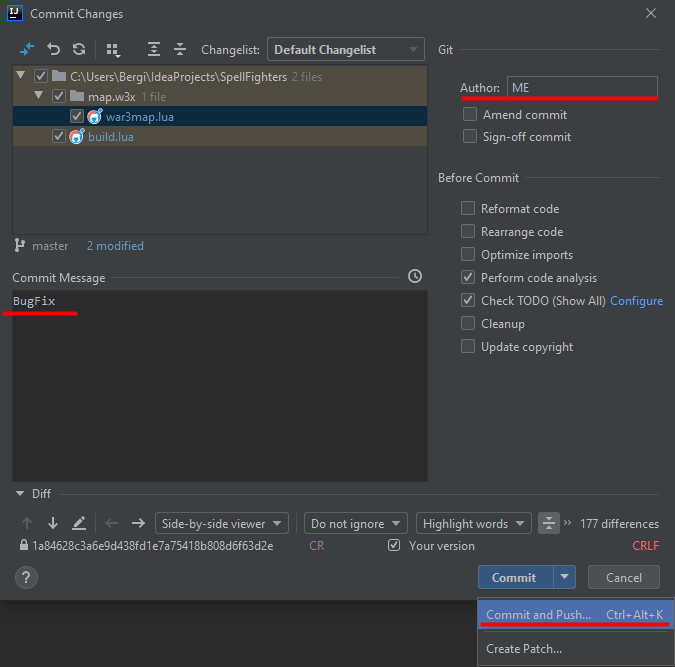Screen dimensions: 675x667
Task: Check the Cleanup option
Action: tap(468, 323)
